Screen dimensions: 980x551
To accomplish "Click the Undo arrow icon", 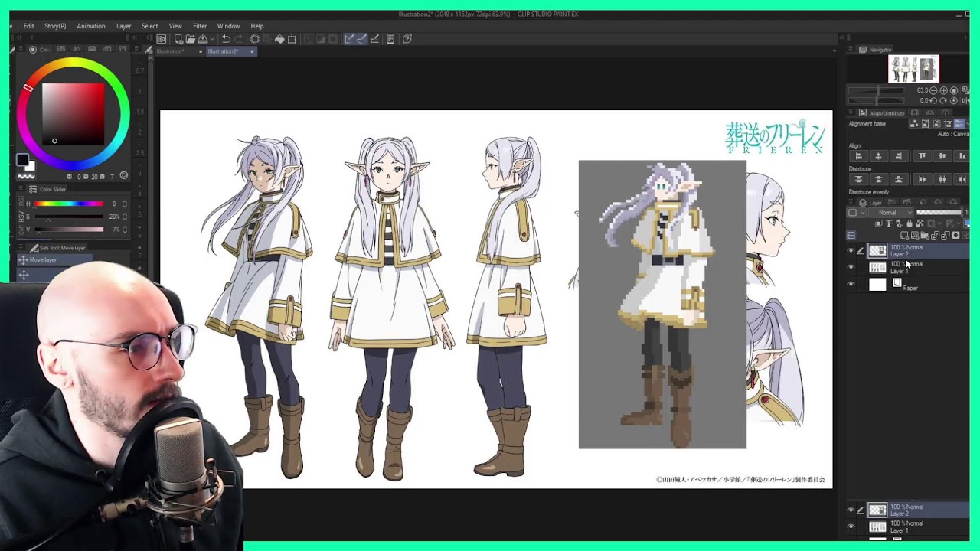I will pos(226,39).
